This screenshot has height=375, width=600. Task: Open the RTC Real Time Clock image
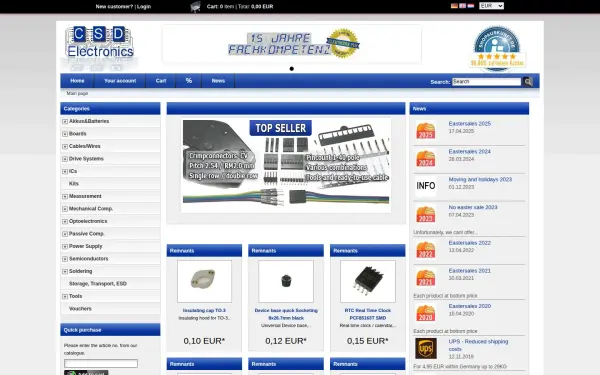pyautogui.click(x=368, y=281)
